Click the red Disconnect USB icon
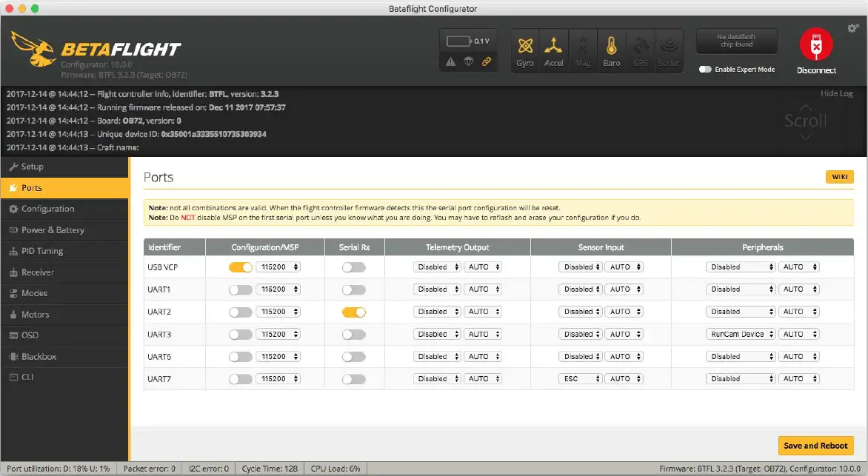 [816, 44]
